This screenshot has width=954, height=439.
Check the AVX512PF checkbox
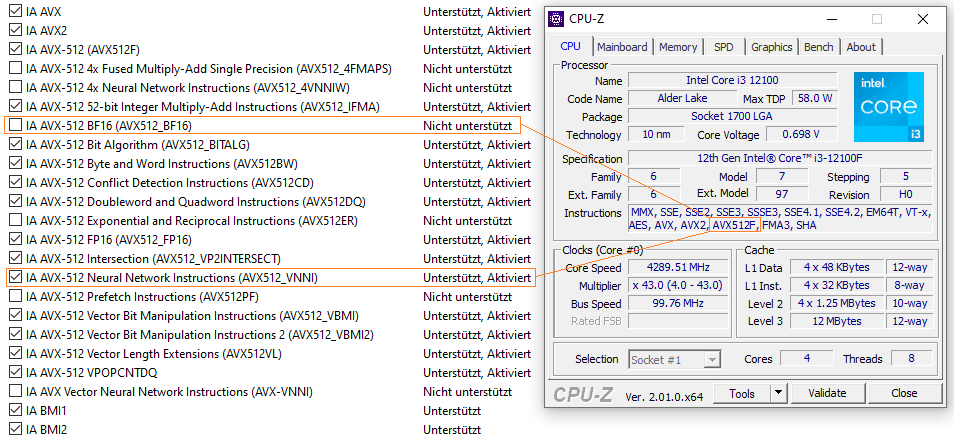coord(16,297)
